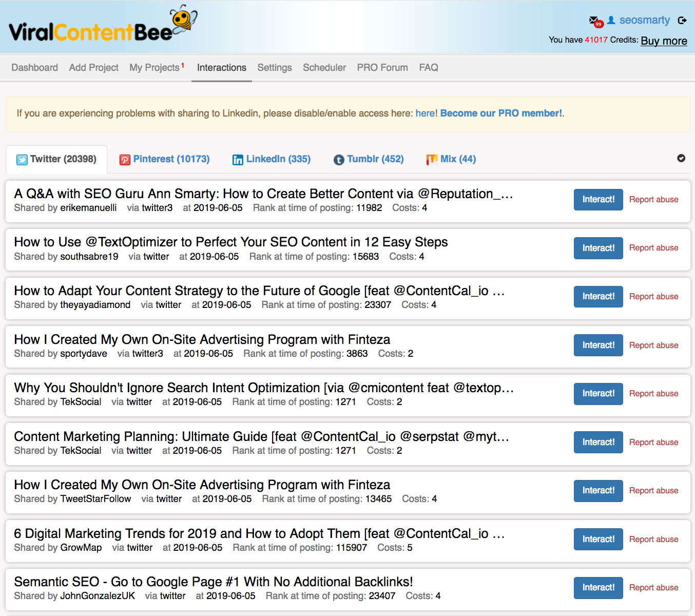Open the Scheduler page
Viewport: 695px width, 616px height.
click(324, 67)
